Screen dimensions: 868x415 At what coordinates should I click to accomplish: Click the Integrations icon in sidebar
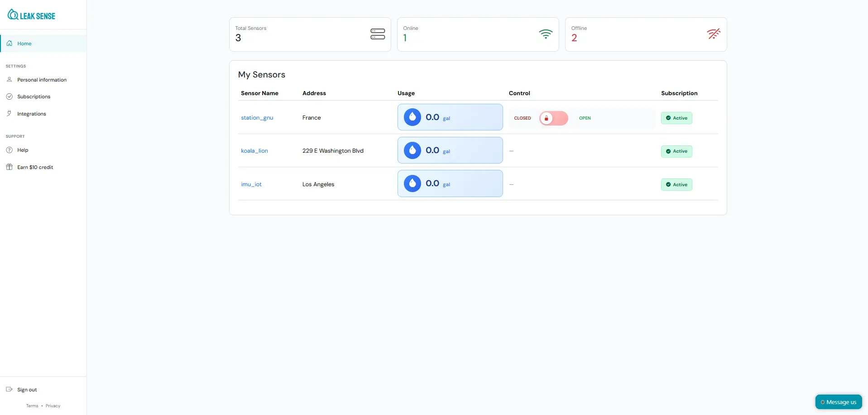tap(10, 113)
